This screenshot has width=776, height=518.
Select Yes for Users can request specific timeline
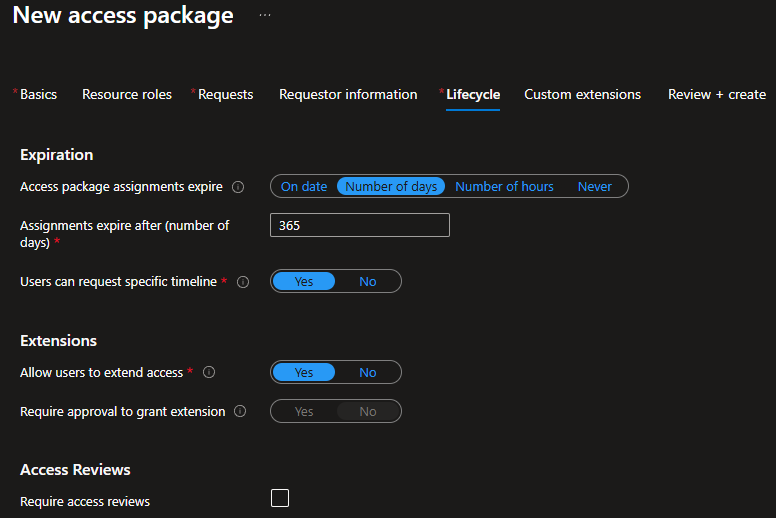[x=304, y=282]
